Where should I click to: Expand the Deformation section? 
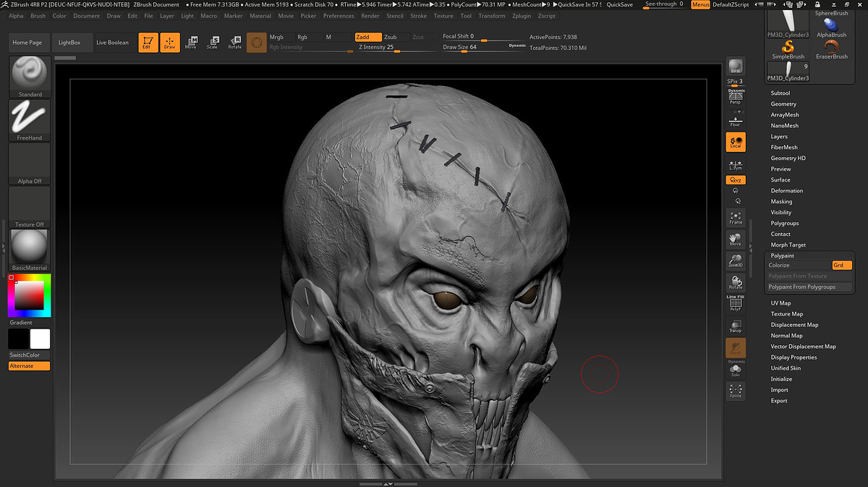coord(786,191)
